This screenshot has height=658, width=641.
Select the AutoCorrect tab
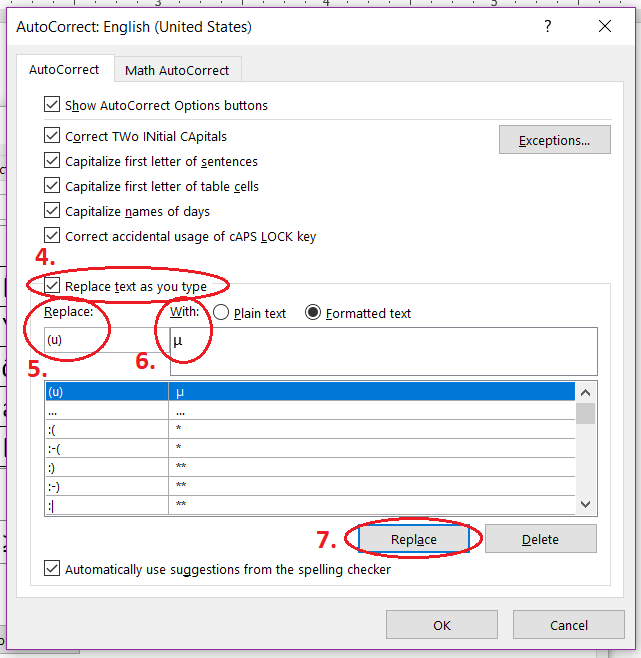click(64, 70)
